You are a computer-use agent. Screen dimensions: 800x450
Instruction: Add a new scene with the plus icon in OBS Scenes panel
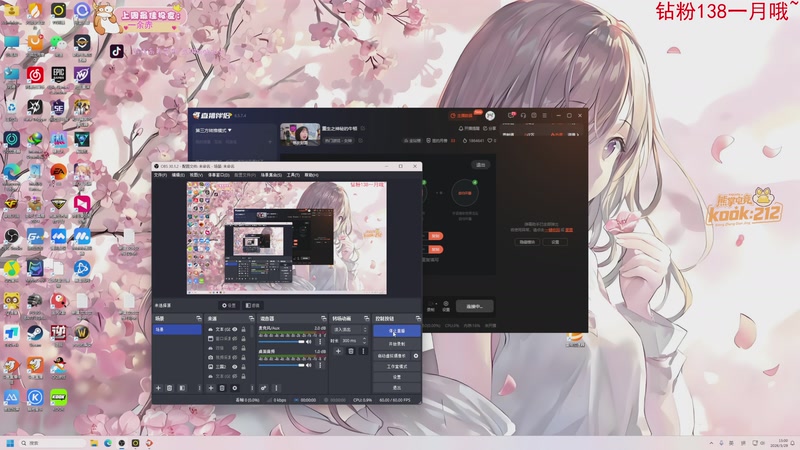[158, 388]
